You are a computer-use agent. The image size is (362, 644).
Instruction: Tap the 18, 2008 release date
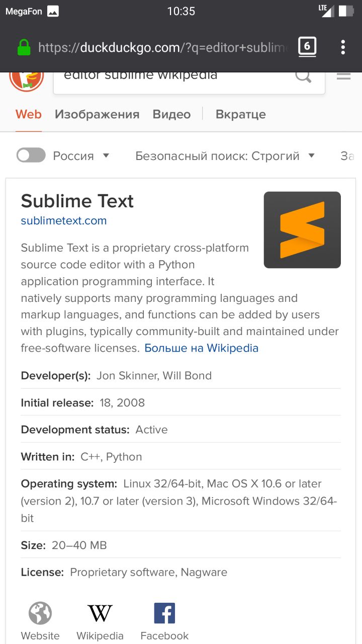click(122, 403)
